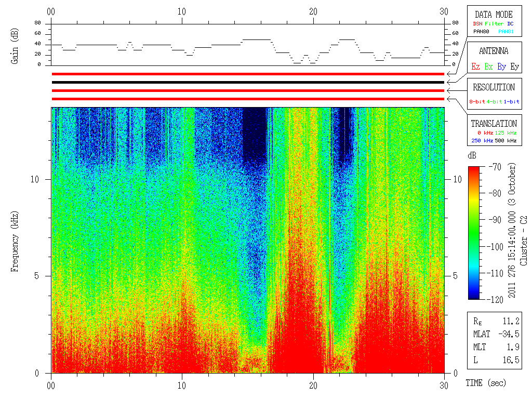This screenshot has height=399, width=532.
Task: Click the -70 colorbar tick label
Action: 495,167
